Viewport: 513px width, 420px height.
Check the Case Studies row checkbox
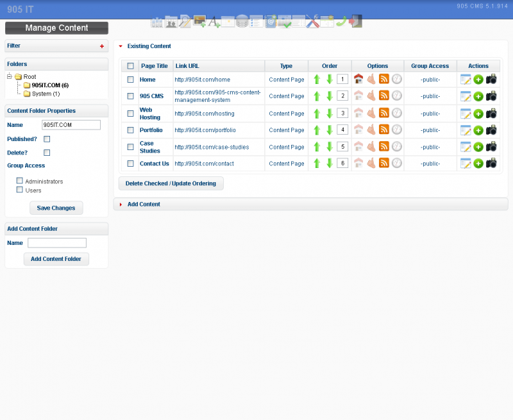pyautogui.click(x=131, y=147)
